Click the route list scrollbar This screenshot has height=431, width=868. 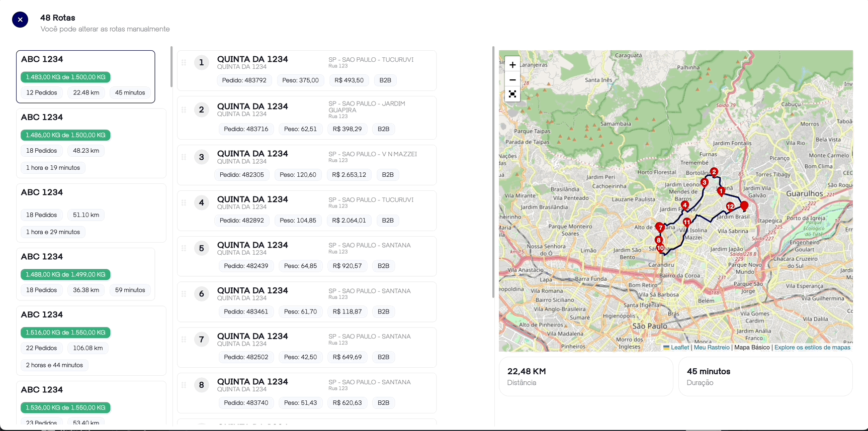tap(171, 67)
